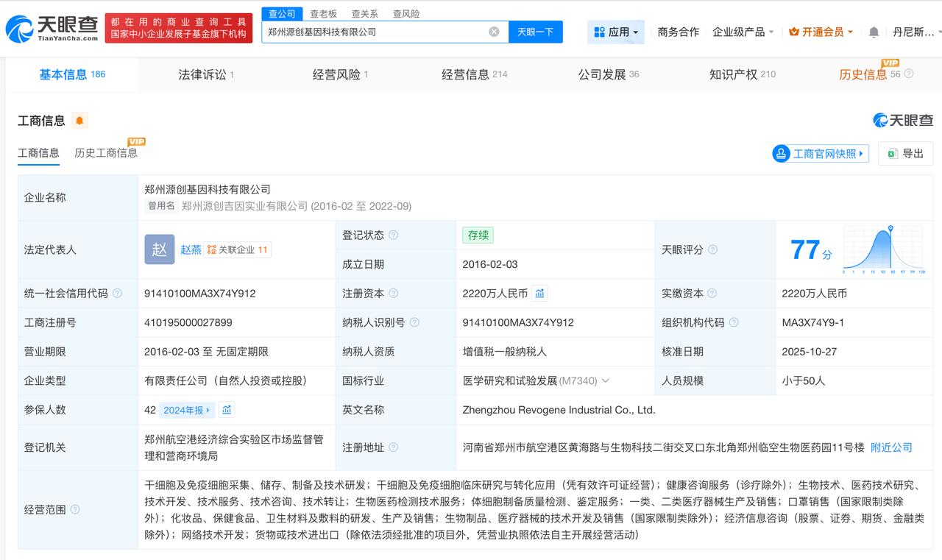Click the crown icon on 开通会员
The height and width of the screenshot is (560, 942).
tap(794, 32)
